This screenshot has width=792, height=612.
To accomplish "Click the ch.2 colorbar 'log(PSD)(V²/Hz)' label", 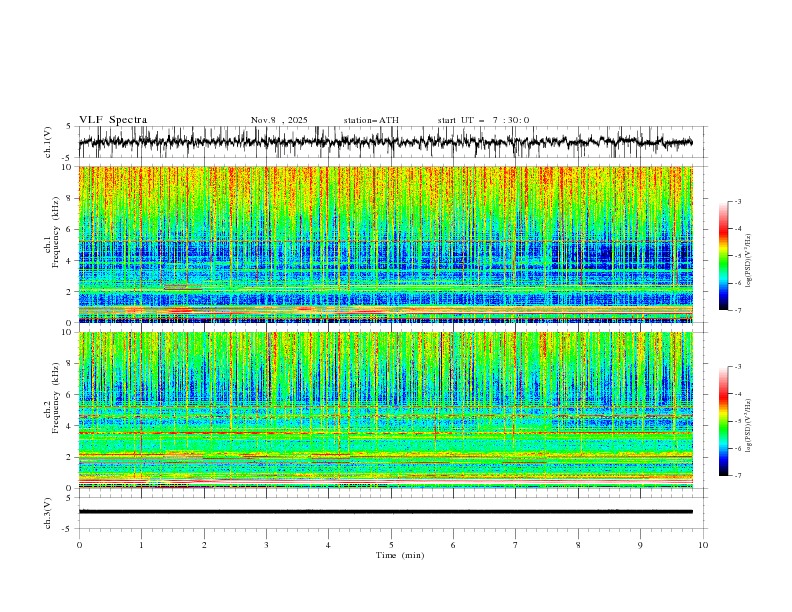I will pyautogui.click(x=748, y=425).
